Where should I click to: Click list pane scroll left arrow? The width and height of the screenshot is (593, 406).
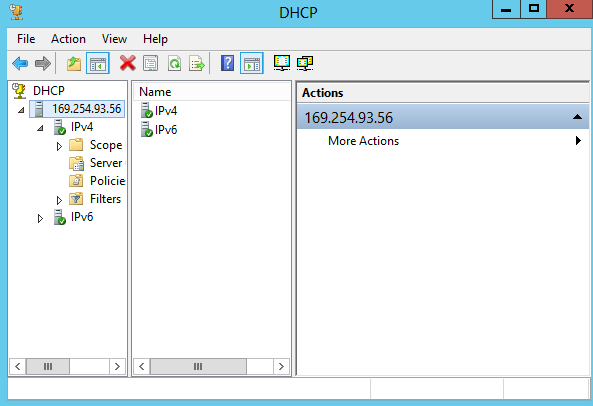click(142, 366)
